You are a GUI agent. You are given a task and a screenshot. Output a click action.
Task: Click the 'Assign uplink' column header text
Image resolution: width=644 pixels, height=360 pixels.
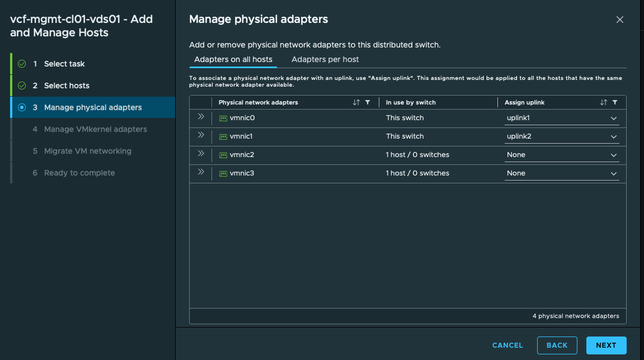pyautogui.click(x=524, y=103)
